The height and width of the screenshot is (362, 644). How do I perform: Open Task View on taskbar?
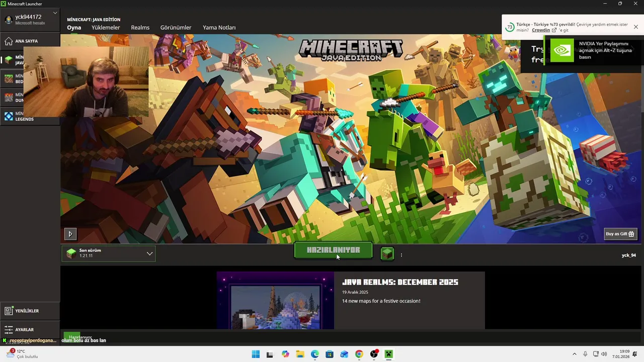pyautogui.click(x=270, y=354)
